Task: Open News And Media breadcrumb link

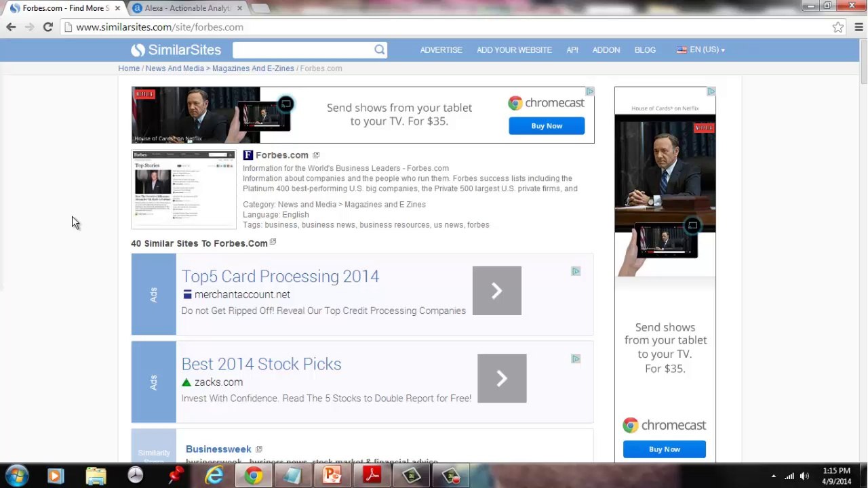Action: pos(174,68)
